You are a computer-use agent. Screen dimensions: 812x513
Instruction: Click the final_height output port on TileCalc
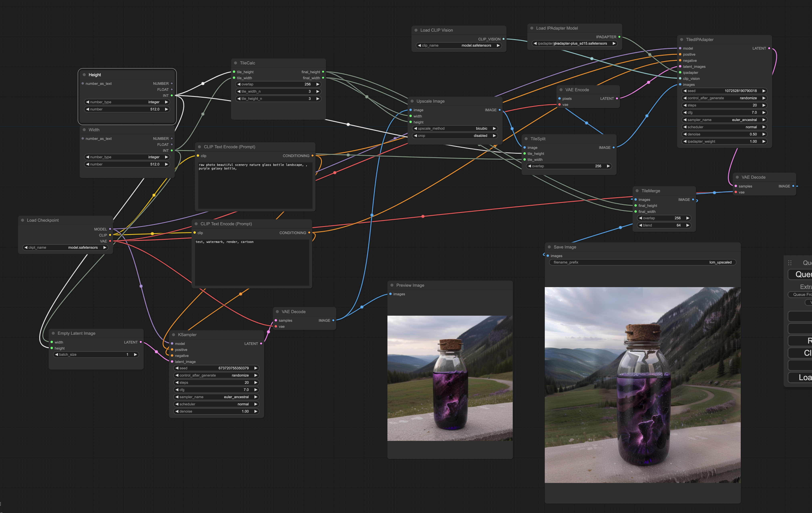click(323, 72)
